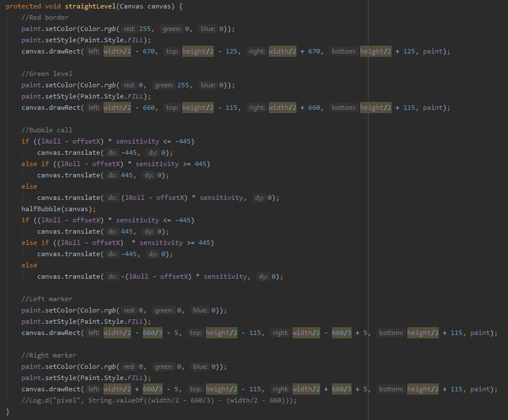Viewport: 508px width, 420px height.
Task: Click the '-(lRoll - offsetX)' negated translate argument
Action: (x=156, y=276)
